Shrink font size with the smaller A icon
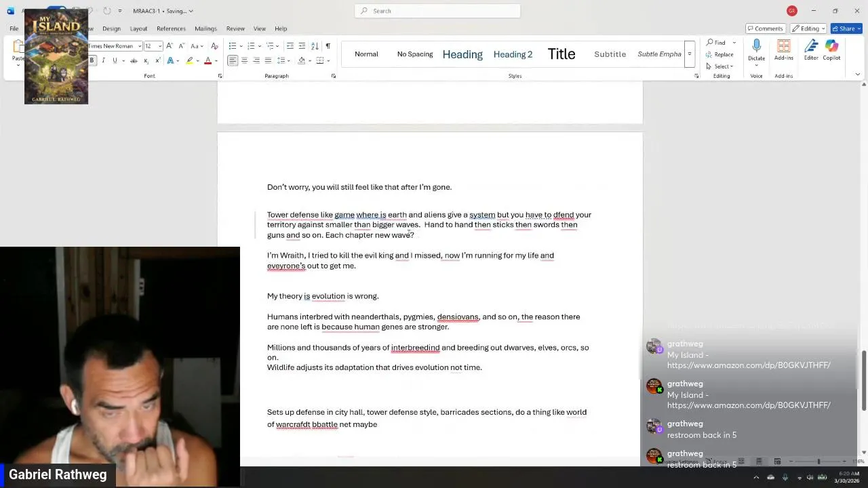The height and width of the screenshot is (488, 868). point(182,46)
